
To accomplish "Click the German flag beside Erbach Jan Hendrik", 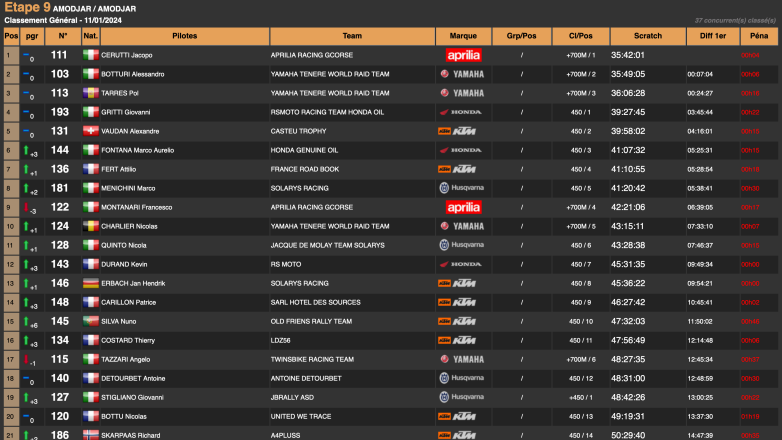I will tap(91, 283).
